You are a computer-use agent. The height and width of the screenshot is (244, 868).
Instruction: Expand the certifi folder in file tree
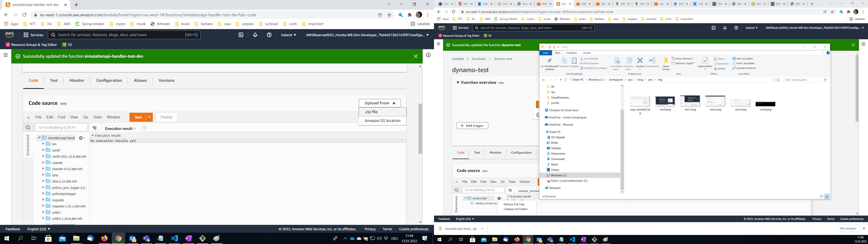[43, 150]
